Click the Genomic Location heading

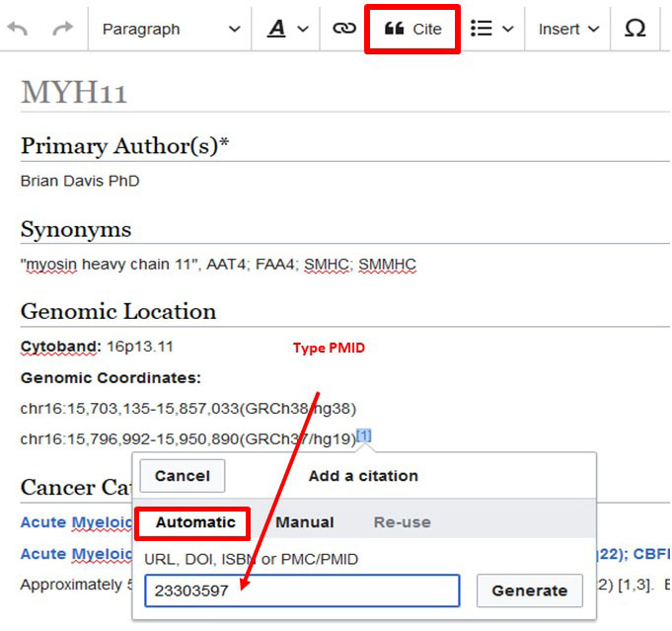[118, 311]
